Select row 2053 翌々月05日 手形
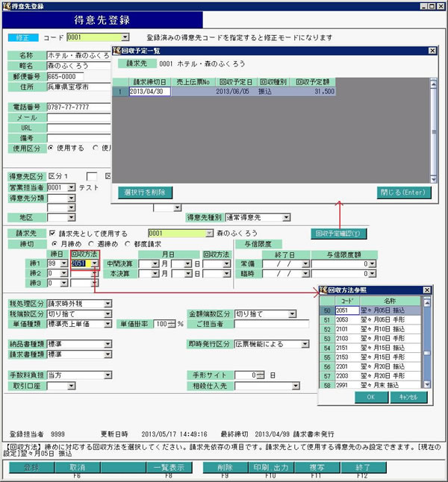The width and height of the screenshot is (448, 482). 370,319
